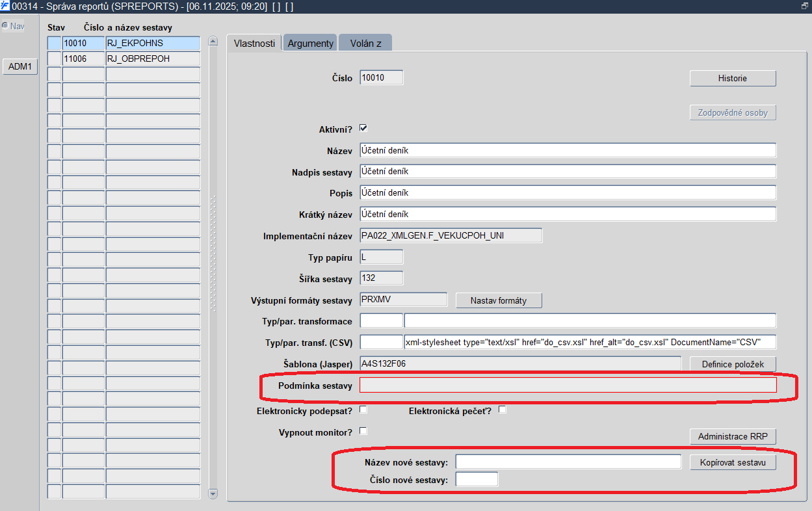812x511 pixels.
Task: Click into the Krátký název field
Action: click(568, 214)
